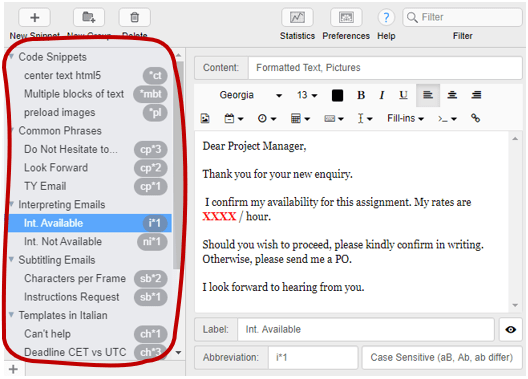Viewport: 528px width, 379px height.
Task: Open the cursor position macro dropdown
Action: click(x=365, y=118)
